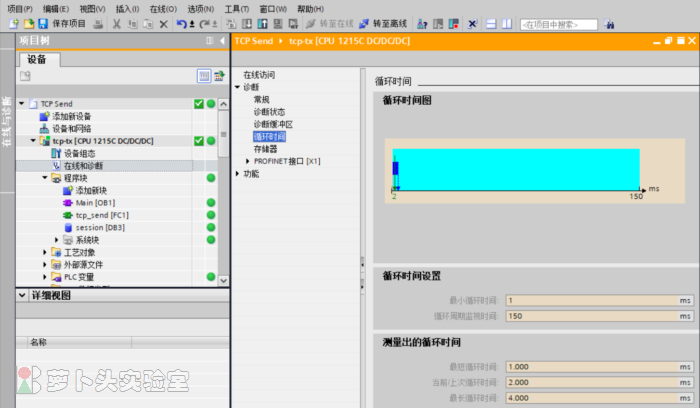This screenshot has width=700, height=408.
Task: Expand the 工艺对象 folder
Action: tap(45, 252)
